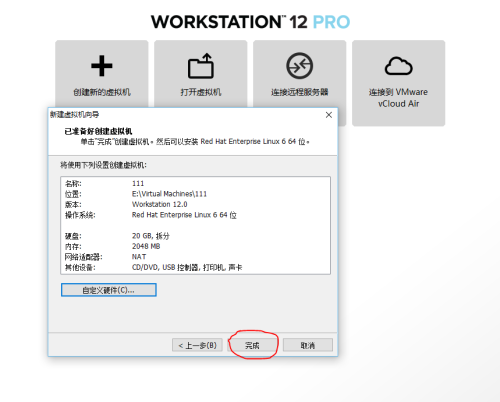Image resolution: width=500 pixels, height=402 pixels.
Task: Select Red Hat Enterprise Linux 6 64 位 in settings list
Action: point(184,215)
